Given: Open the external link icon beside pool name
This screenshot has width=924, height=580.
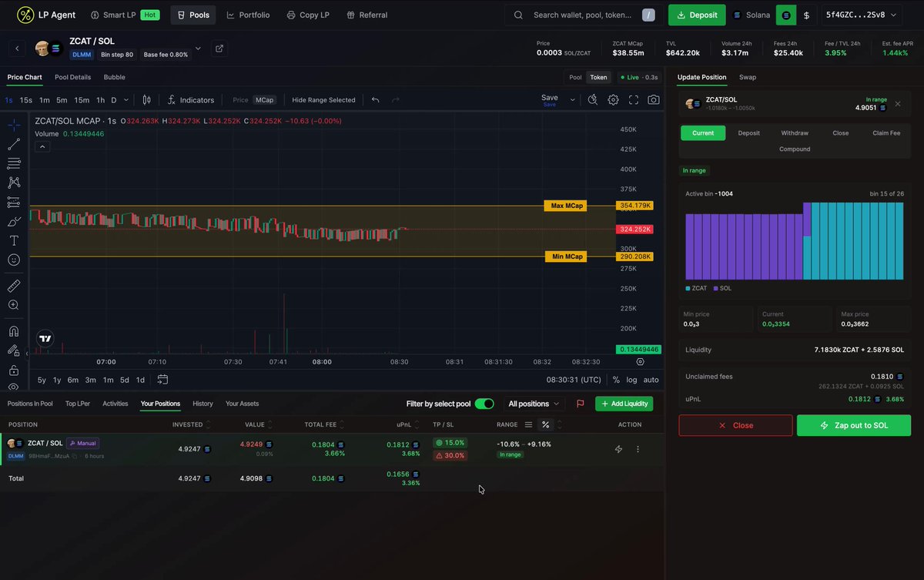Looking at the screenshot, I should [x=219, y=49].
